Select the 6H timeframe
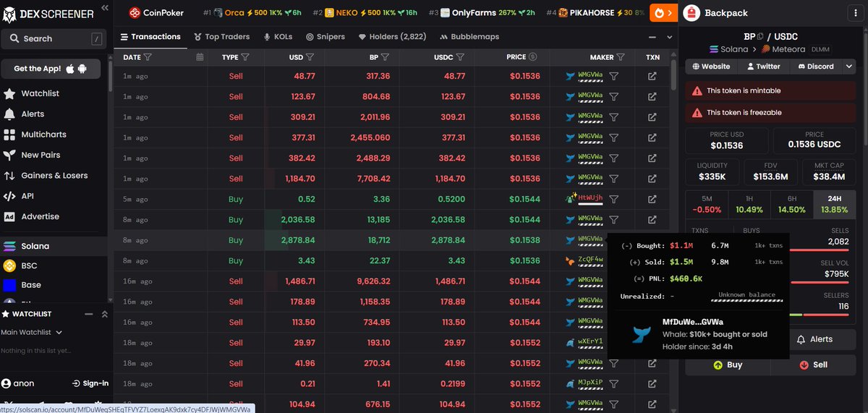Screen dimensions: 868x413 tap(791, 204)
